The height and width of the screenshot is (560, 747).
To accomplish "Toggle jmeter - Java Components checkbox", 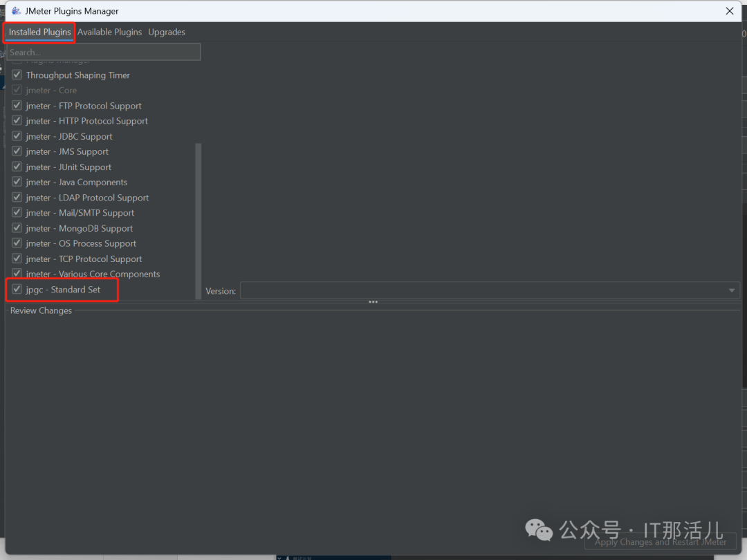I will click(x=17, y=182).
